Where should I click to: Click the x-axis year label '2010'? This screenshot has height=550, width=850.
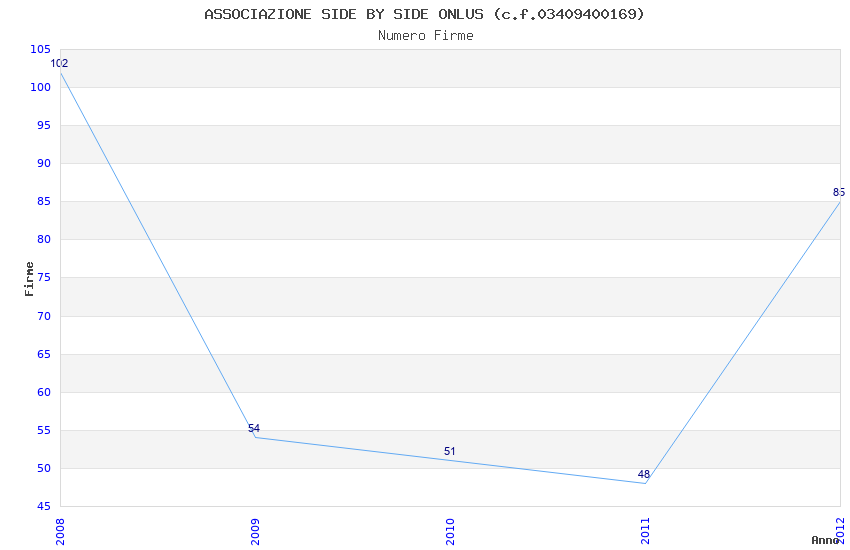point(450,531)
